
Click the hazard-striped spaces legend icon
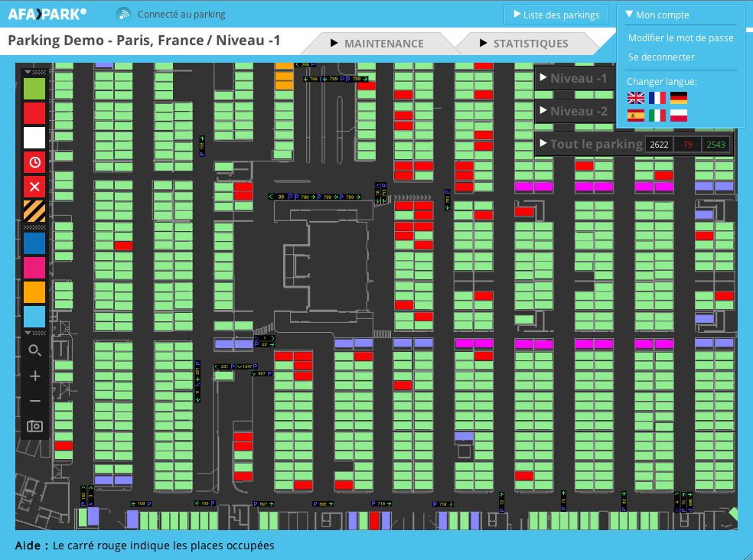[34, 211]
